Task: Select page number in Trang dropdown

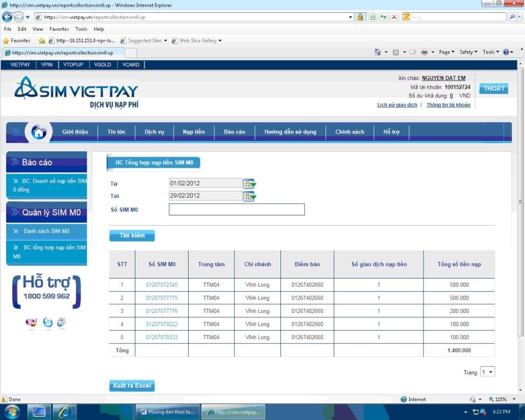Action: tap(488, 372)
